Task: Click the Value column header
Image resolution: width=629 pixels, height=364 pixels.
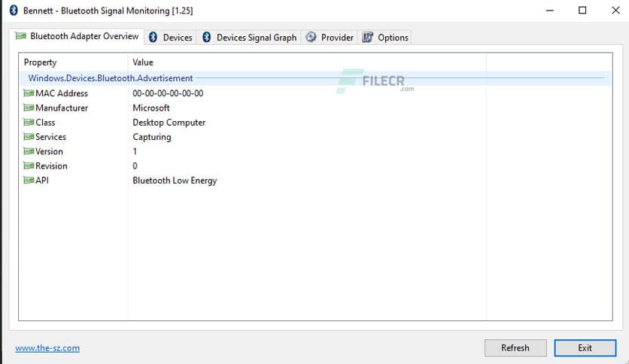Action: click(307, 62)
